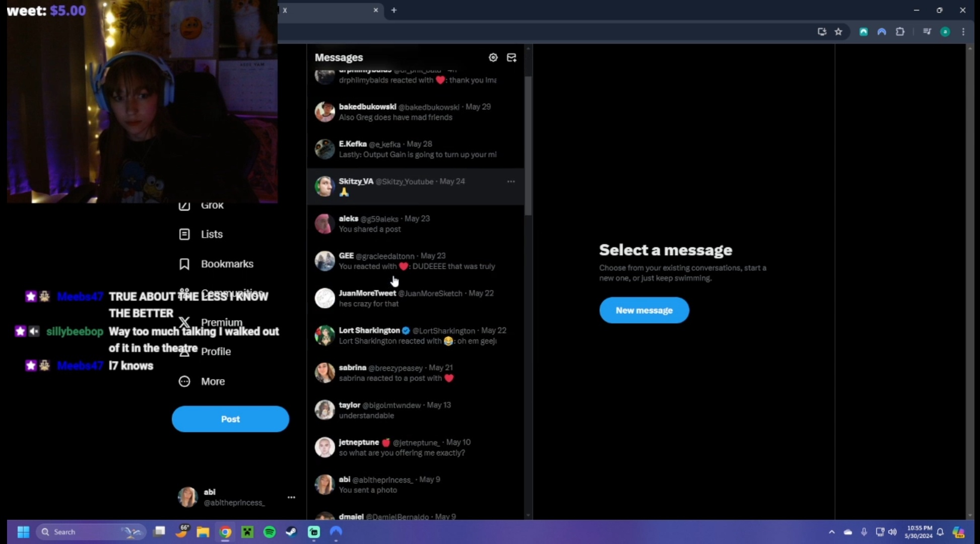The height and width of the screenshot is (544, 980).
Task: Close the X browser tab
Action: [375, 10]
